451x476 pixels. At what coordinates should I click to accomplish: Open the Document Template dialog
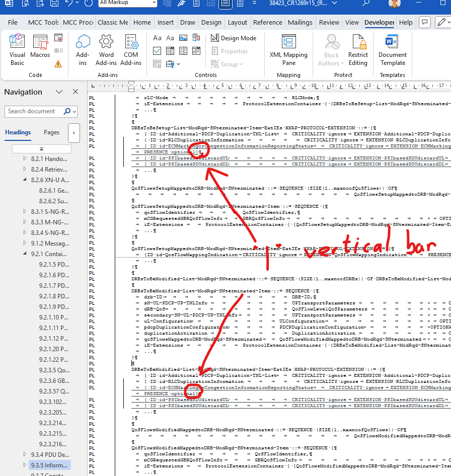(x=393, y=50)
